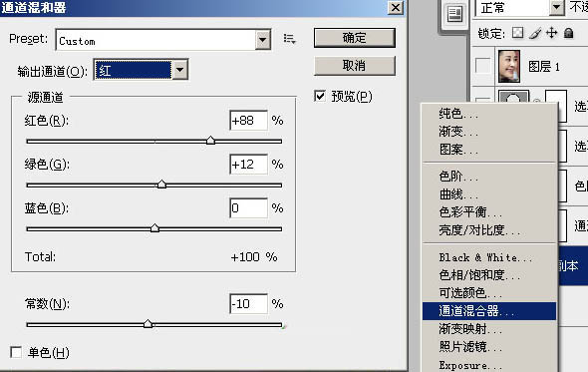
Task: Click the 图层 1 layer name
Action: [544, 67]
